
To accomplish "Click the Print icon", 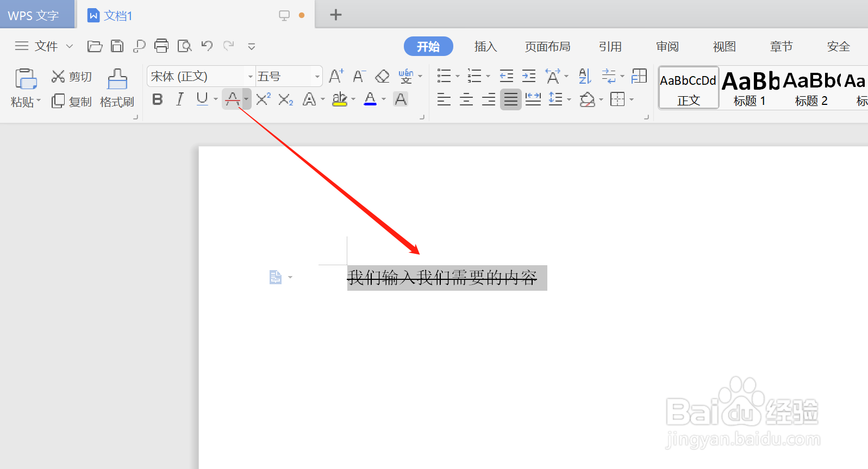I will click(x=161, y=46).
